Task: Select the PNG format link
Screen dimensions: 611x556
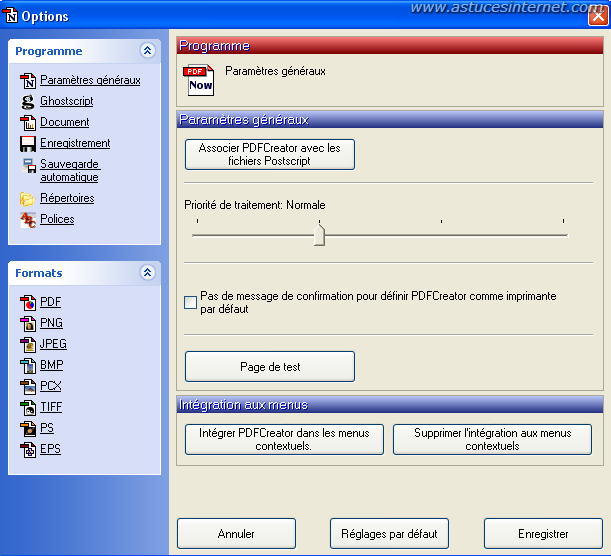Action: (x=51, y=323)
